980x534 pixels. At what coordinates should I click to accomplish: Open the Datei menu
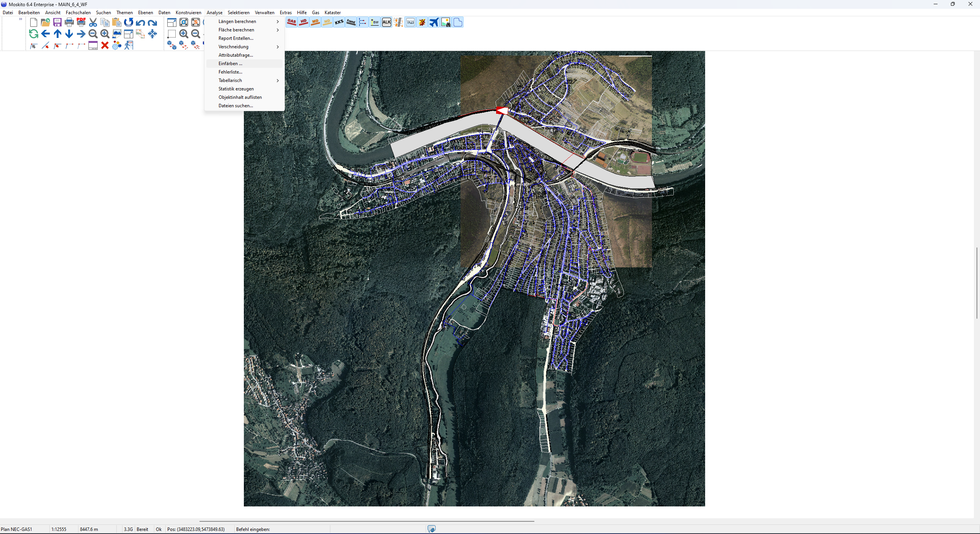[x=8, y=13]
